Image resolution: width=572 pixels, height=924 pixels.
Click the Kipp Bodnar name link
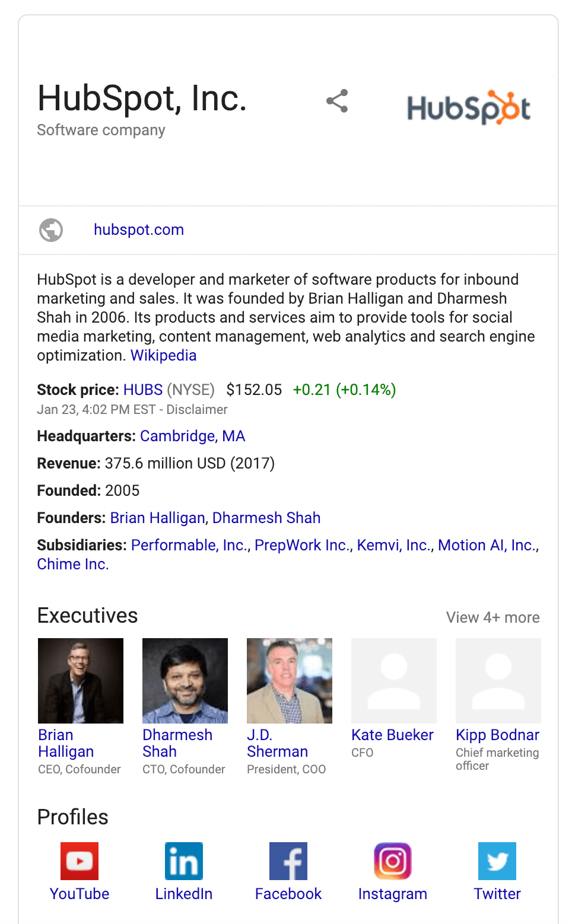[497, 735]
